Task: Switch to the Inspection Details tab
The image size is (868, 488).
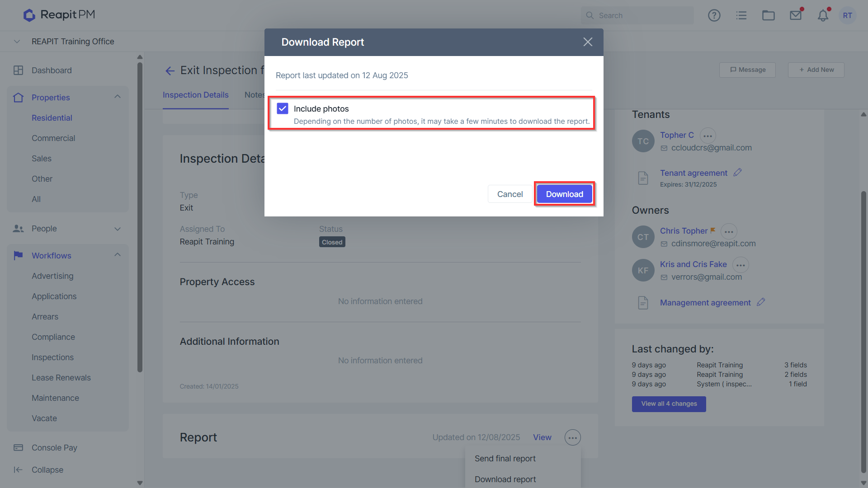Action: 195,95
